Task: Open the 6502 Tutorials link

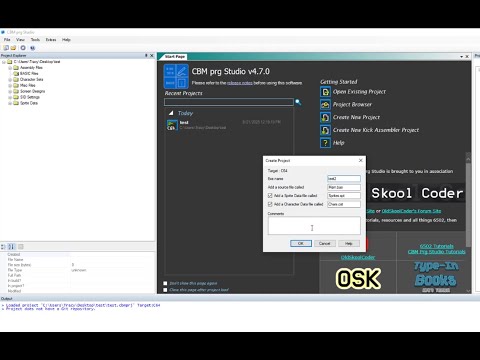Action: [437, 246]
